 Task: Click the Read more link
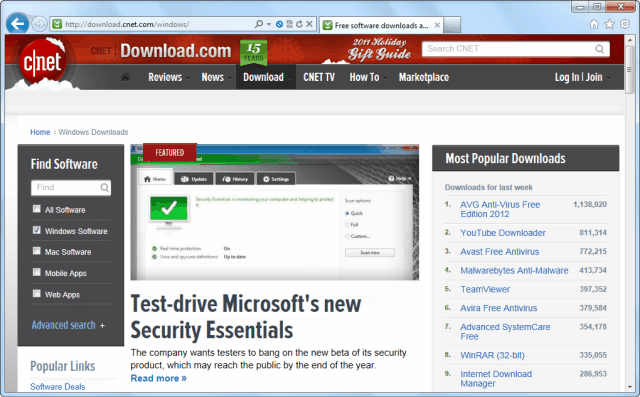(x=158, y=378)
